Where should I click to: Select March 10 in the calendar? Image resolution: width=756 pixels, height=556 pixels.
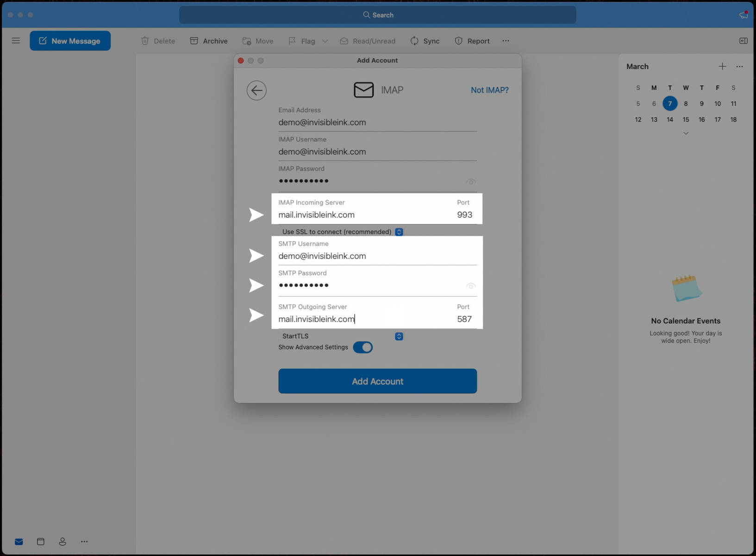tap(718, 103)
